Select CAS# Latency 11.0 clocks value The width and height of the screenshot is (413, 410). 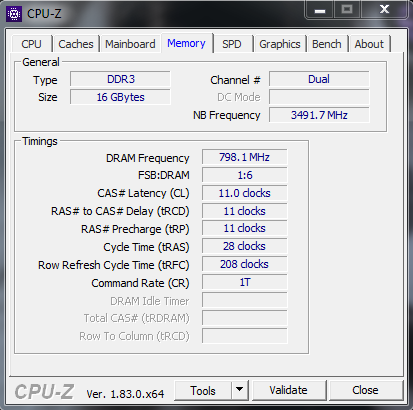[x=244, y=193]
